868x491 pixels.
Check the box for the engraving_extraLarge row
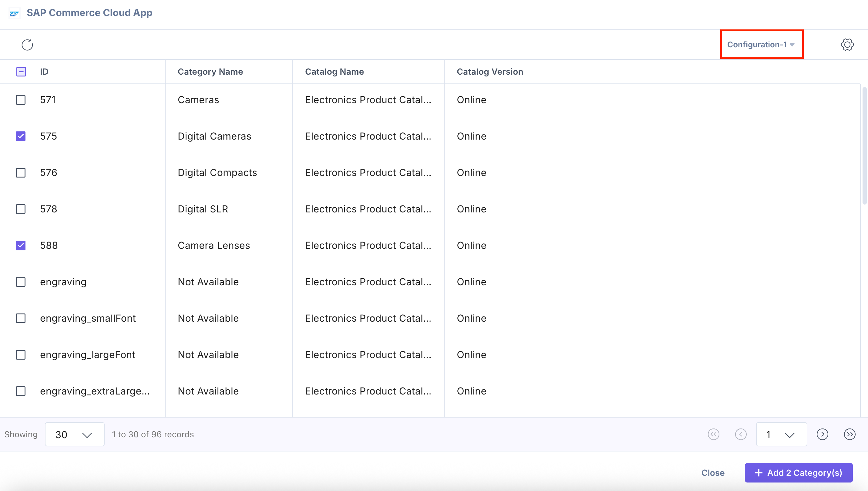[x=21, y=391]
